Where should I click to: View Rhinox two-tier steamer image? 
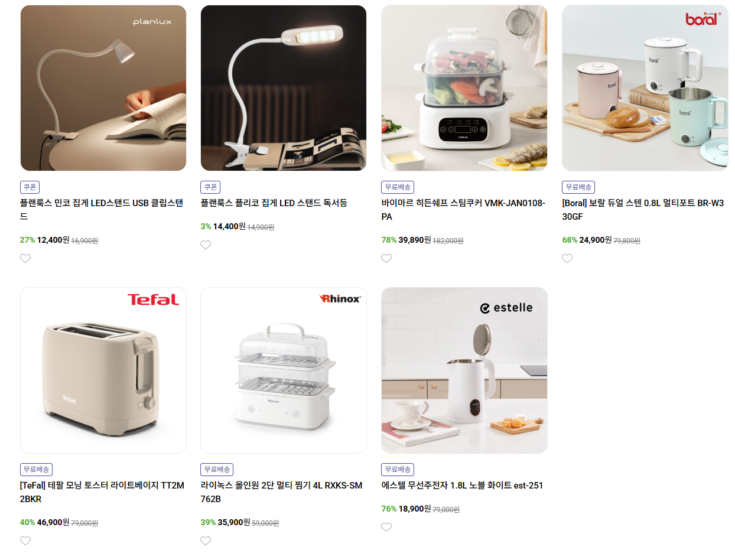click(x=284, y=370)
